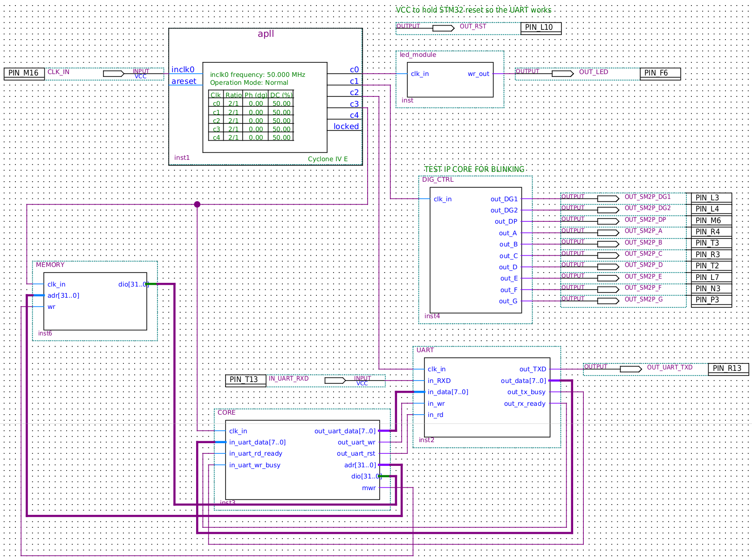Click the OUT_SM2P_D output pin symbol
Viewport: 752px width, 560px height.
(x=608, y=267)
